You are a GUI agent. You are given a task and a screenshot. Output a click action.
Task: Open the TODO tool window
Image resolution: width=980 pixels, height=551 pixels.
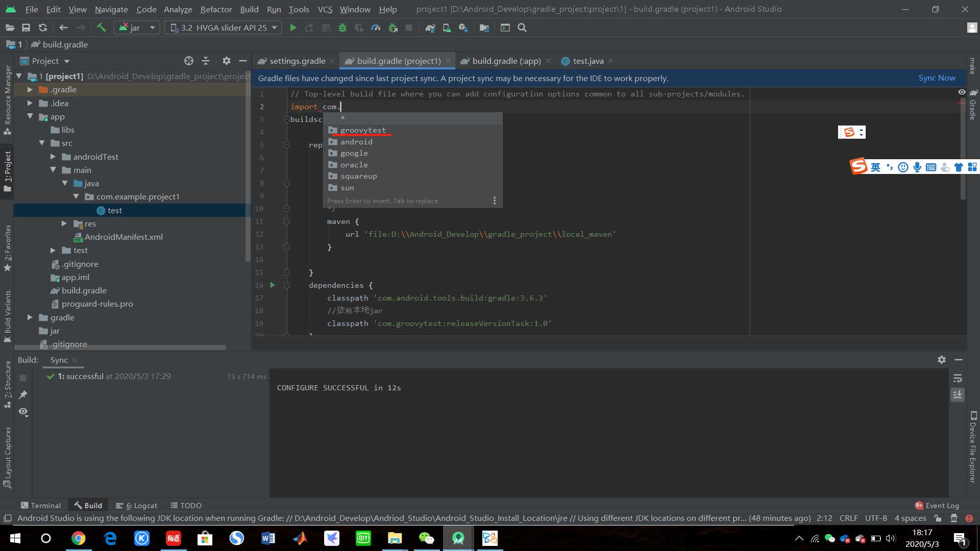[x=186, y=505]
